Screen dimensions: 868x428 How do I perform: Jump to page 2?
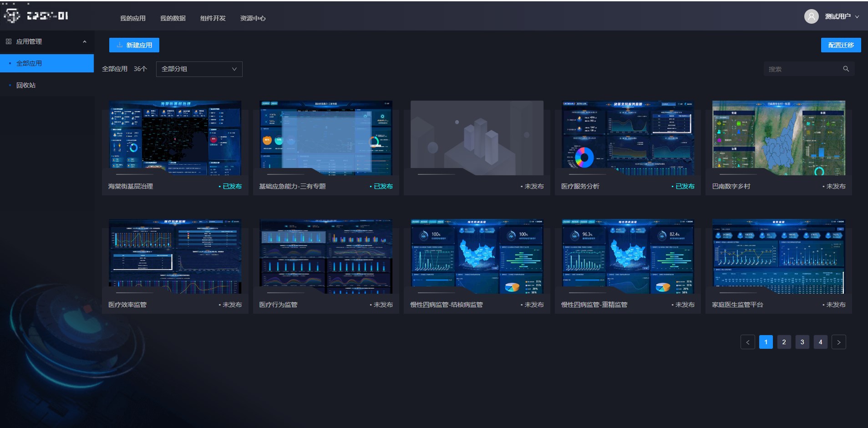(x=784, y=342)
